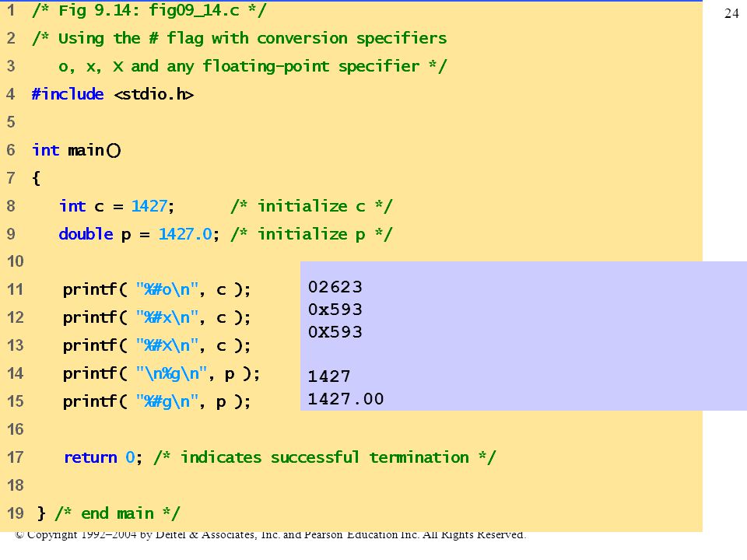The height and width of the screenshot is (560, 747).
Task: Click the 1427.0 double value on line 9
Action: click(185, 234)
